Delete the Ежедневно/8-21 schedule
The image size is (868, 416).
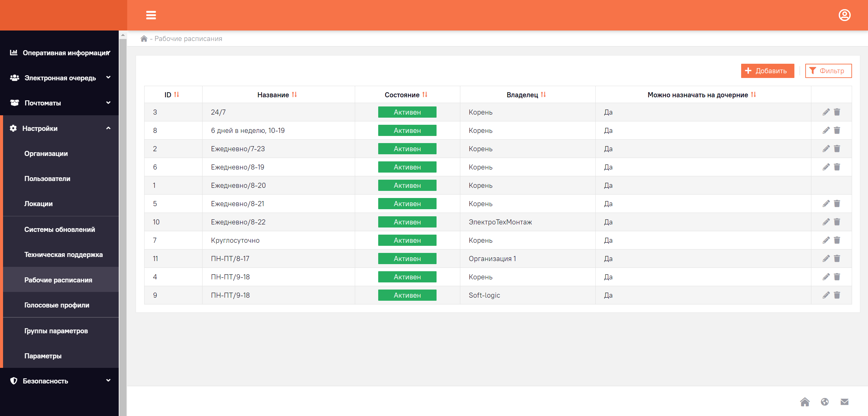(837, 203)
